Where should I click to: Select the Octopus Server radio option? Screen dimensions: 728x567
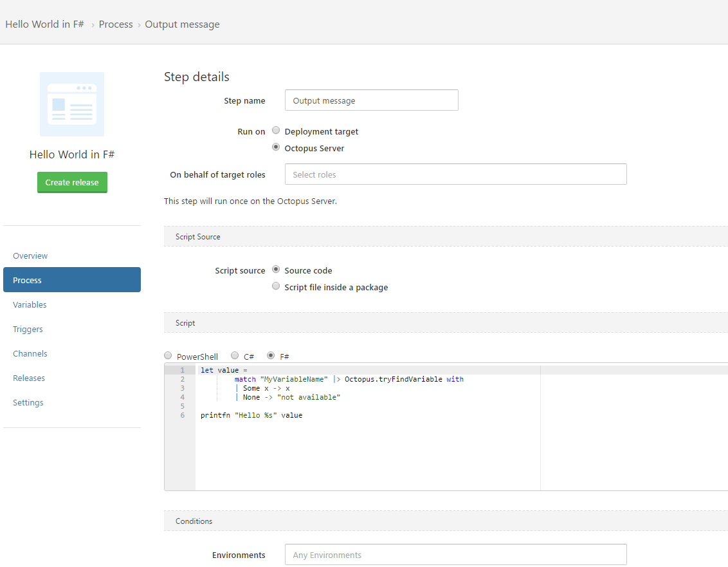[x=276, y=147]
